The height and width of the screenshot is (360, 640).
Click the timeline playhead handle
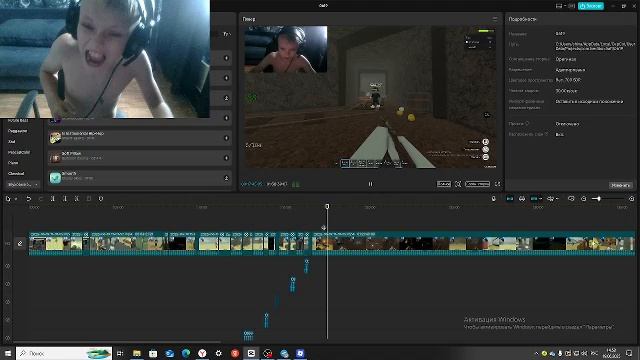[327, 207]
